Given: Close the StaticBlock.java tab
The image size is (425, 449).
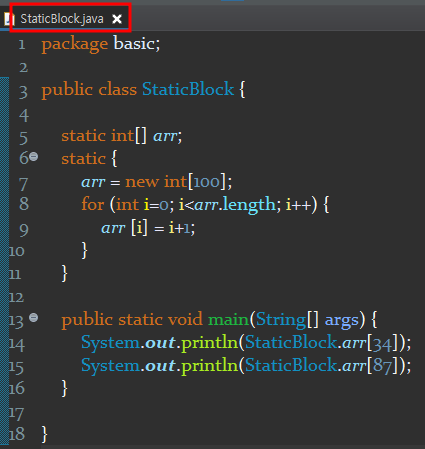Looking at the screenshot, I should (x=117, y=19).
